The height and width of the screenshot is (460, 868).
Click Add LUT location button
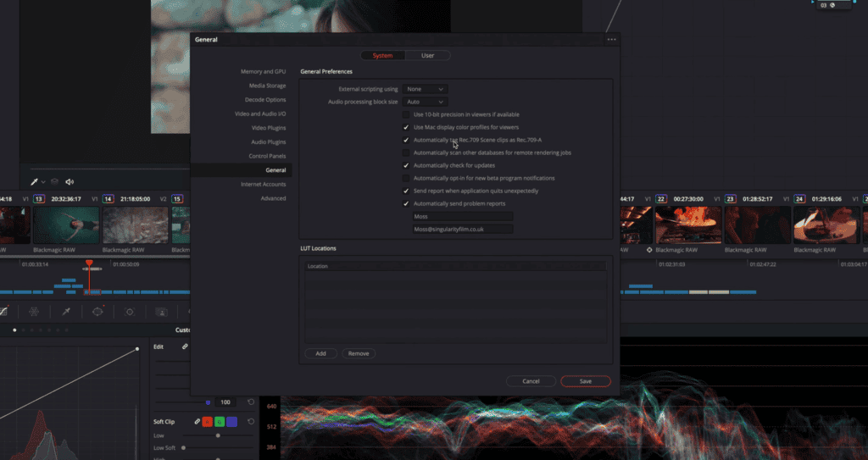[x=320, y=353]
